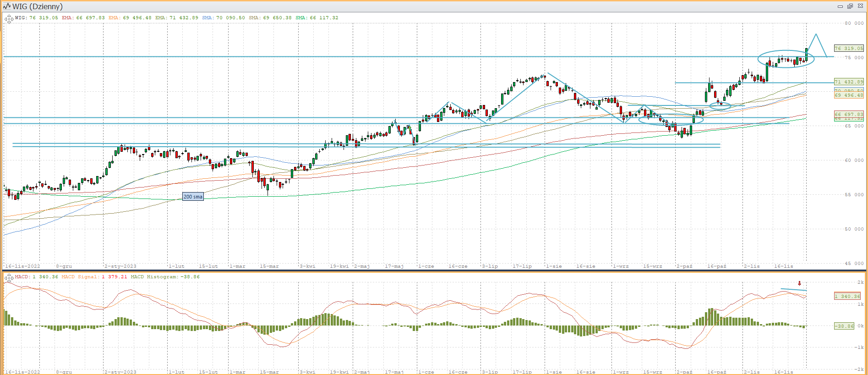This screenshot has height=375, width=868.
Task: Click the -38.86 histogram value tag
Action: tap(844, 326)
